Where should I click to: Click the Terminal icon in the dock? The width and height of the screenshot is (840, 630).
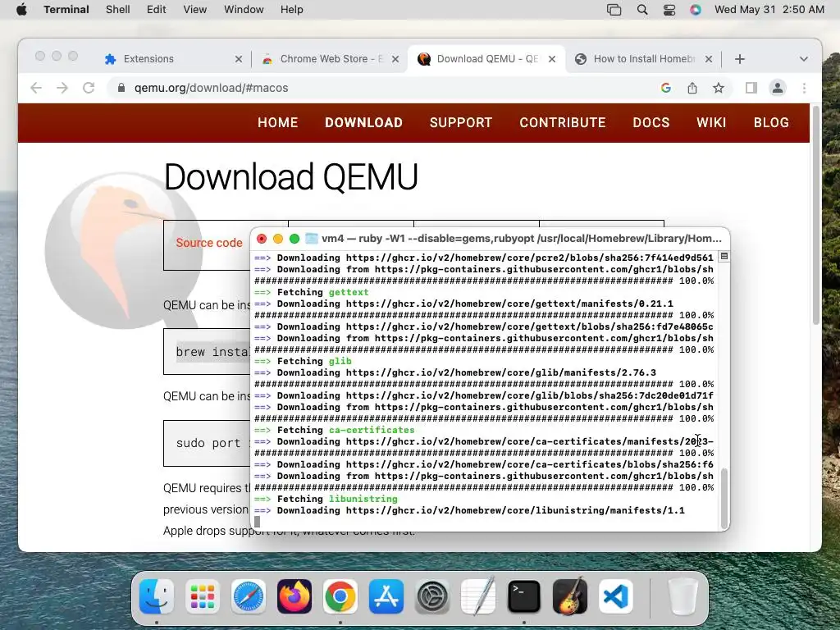pos(524,596)
